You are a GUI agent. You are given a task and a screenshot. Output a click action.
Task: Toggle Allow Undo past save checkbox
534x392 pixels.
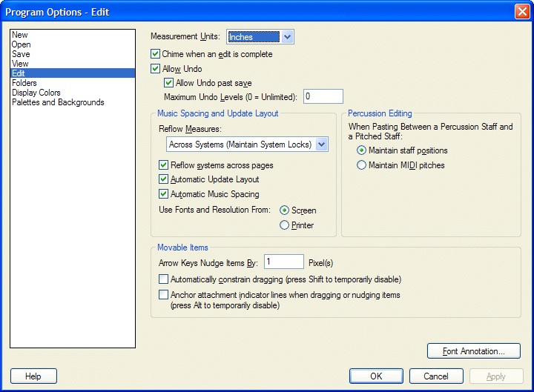click(x=169, y=83)
